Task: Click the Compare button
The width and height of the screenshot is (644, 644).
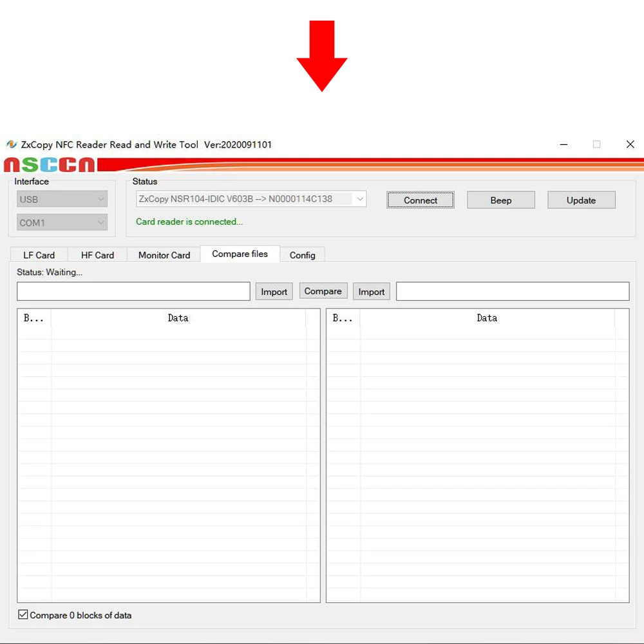Action: click(323, 291)
